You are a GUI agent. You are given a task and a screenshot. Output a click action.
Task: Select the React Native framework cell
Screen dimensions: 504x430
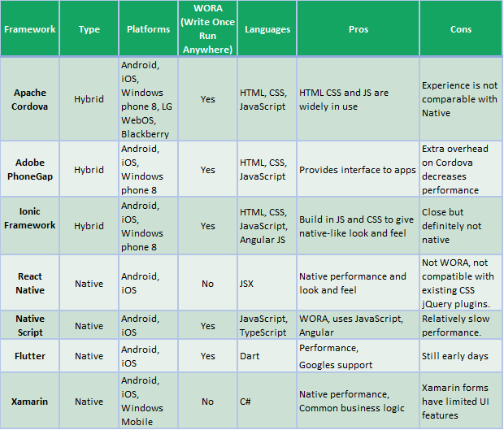click(30, 284)
